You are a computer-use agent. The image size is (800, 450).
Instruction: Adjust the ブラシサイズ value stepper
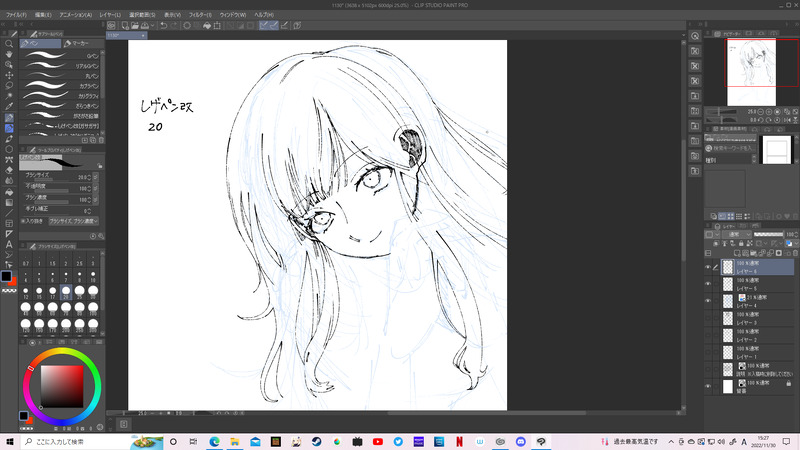point(90,177)
